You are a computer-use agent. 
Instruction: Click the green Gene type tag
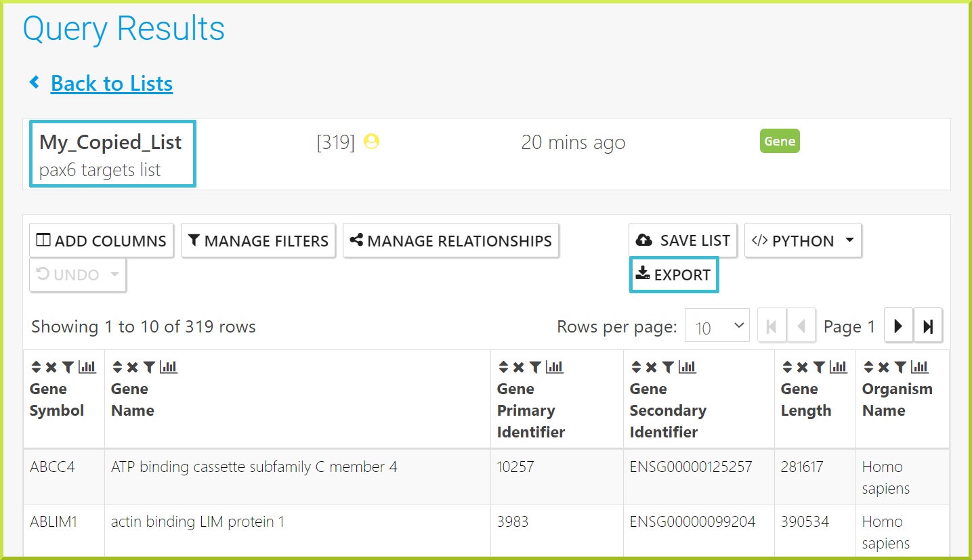[780, 141]
